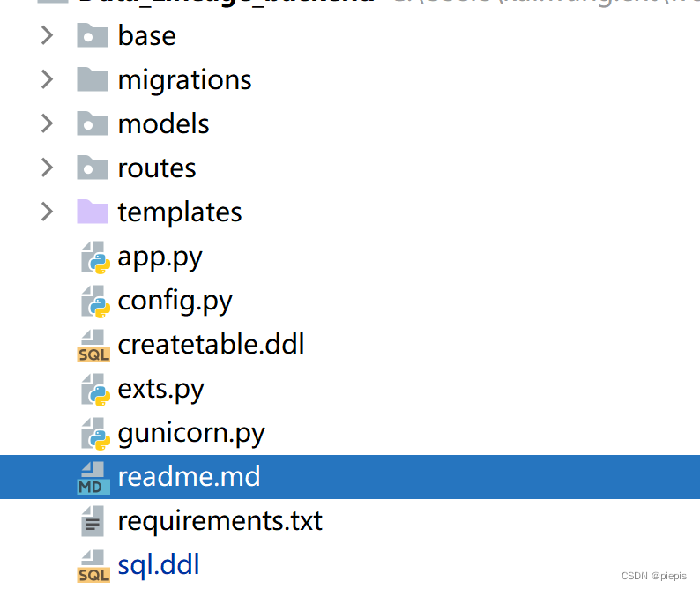Click the SQL icon of createtable.ddl
The image size is (700, 589).
pyautogui.click(x=93, y=346)
